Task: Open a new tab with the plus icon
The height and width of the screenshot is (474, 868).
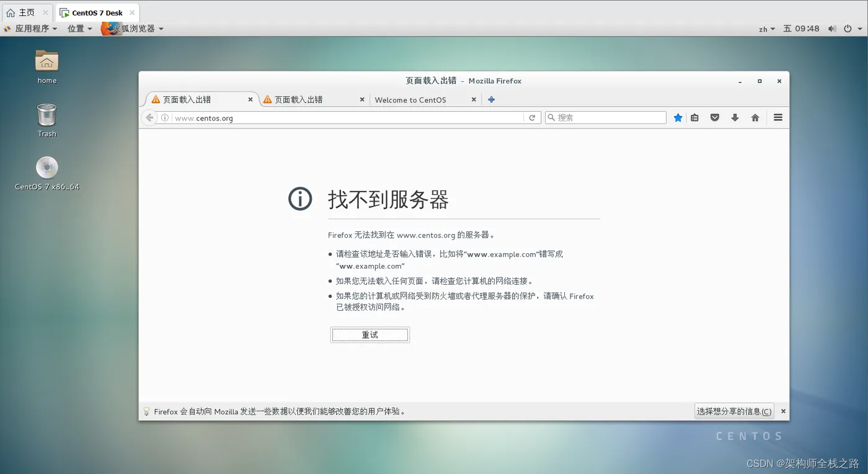Action: point(492,99)
